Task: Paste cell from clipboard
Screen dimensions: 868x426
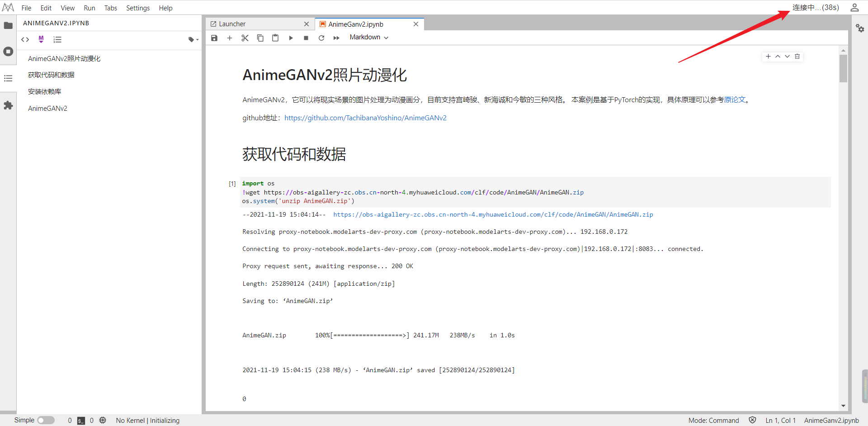Action: pyautogui.click(x=275, y=38)
